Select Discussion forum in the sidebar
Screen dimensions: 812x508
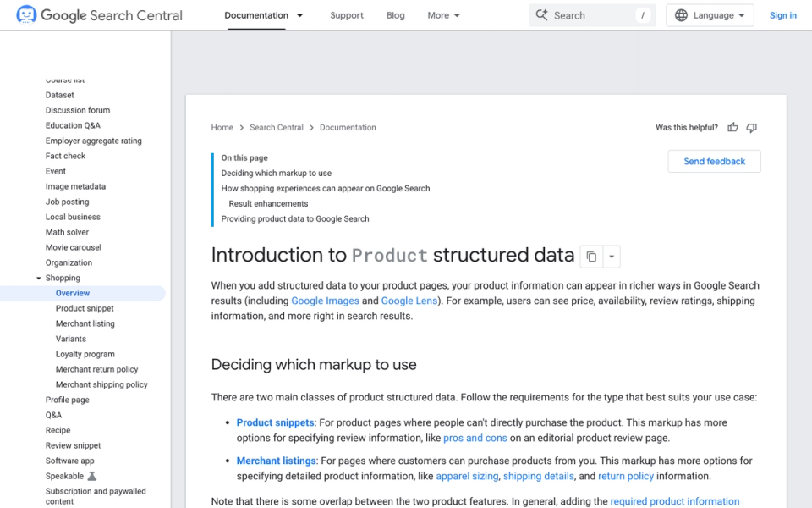coord(78,110)
